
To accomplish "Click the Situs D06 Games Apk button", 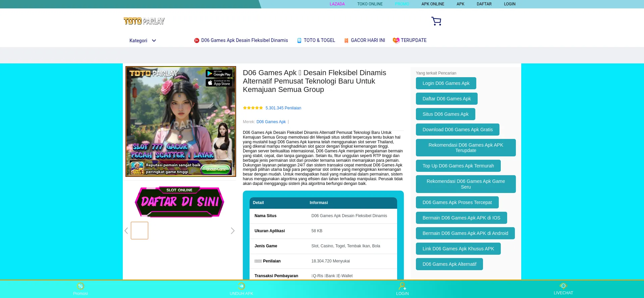I will pyautogui.click(x=445, y=114).
